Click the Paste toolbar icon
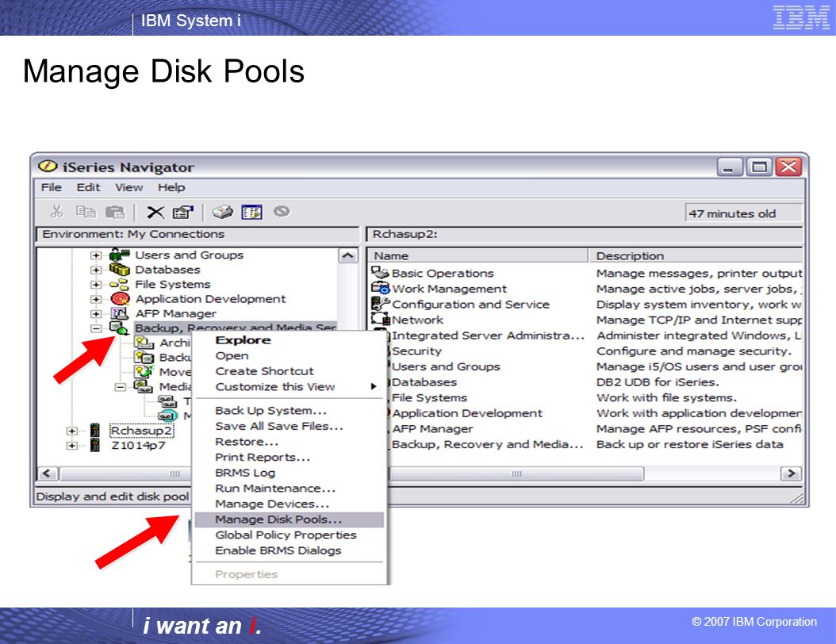This screenshot has height=644, width=836. click(115, 213)
